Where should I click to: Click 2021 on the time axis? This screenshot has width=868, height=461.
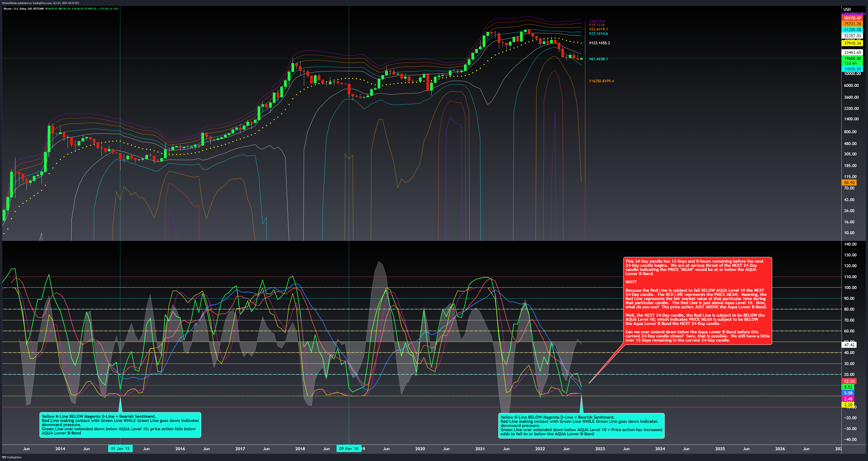click(480, 449)
